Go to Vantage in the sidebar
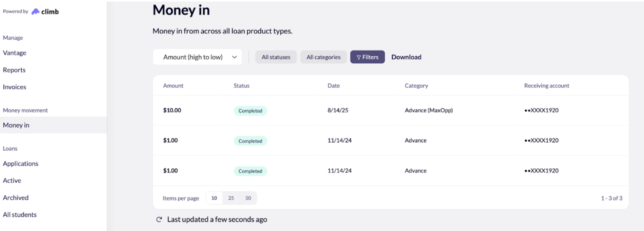644x231 pixels. [15, 53]
